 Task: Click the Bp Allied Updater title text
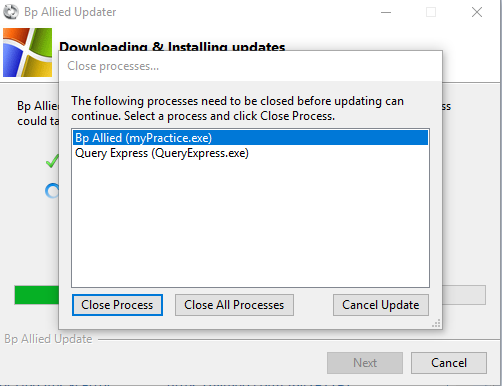[70, 12]
